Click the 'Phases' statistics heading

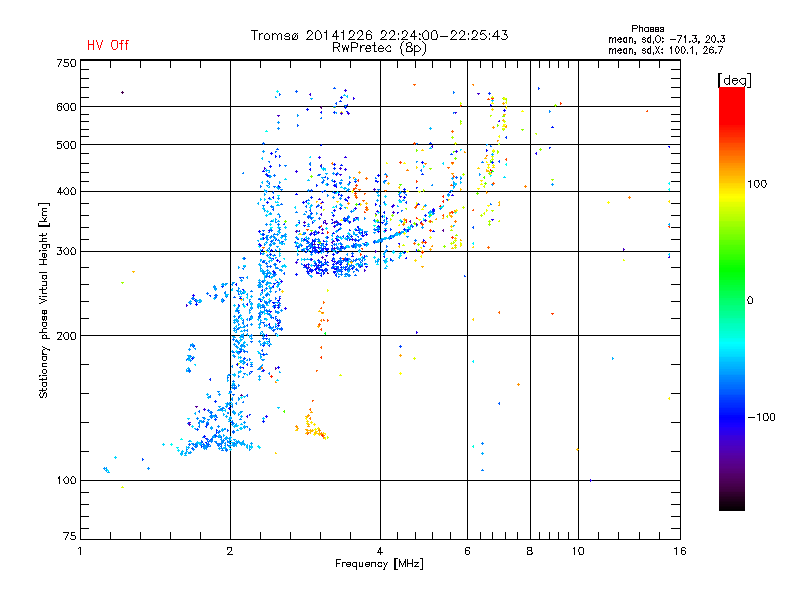tap(647, 29)
